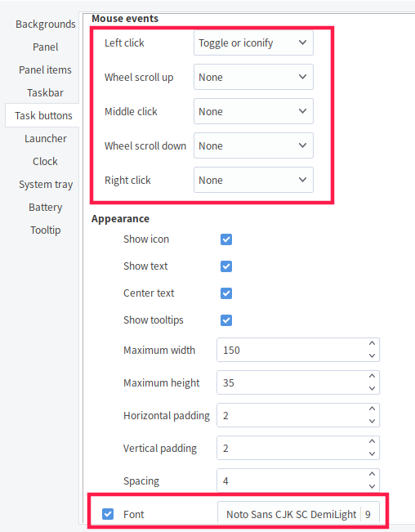Decrease Horizontal padding with down arrow
Screen dimensions: 415x532
point(372,421)
